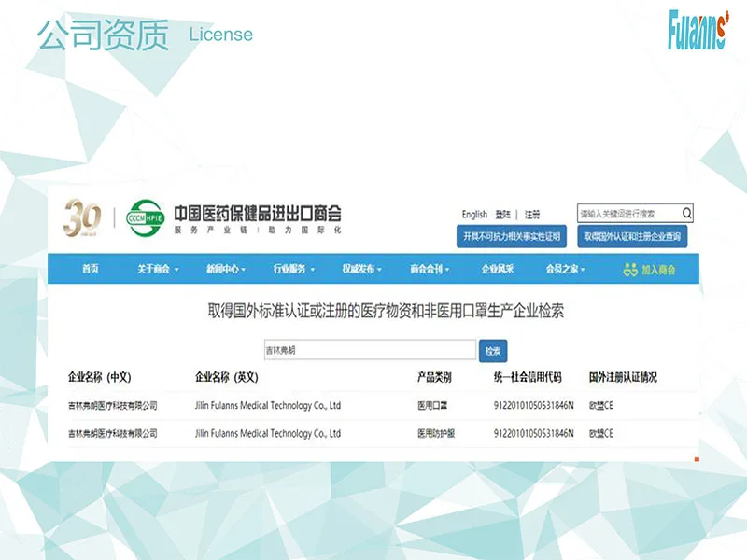Image resolution: width=747 pixels, height=560 pixels.
Task: Open the CCCMHPIE green logo
Action: (146, 218)
